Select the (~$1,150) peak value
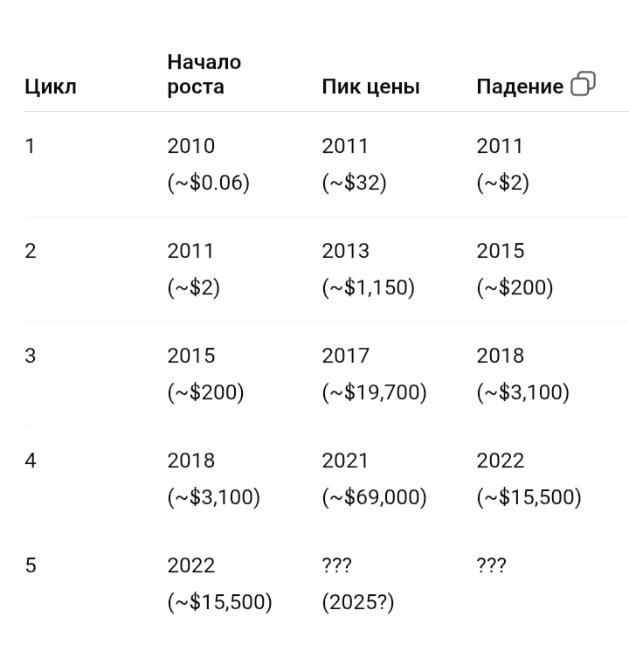This screenshot has height=672, width=629. point(369,288)
